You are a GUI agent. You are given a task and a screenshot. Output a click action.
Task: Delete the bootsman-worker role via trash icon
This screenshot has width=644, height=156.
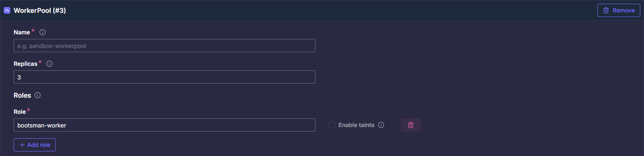tap(411, 125)
